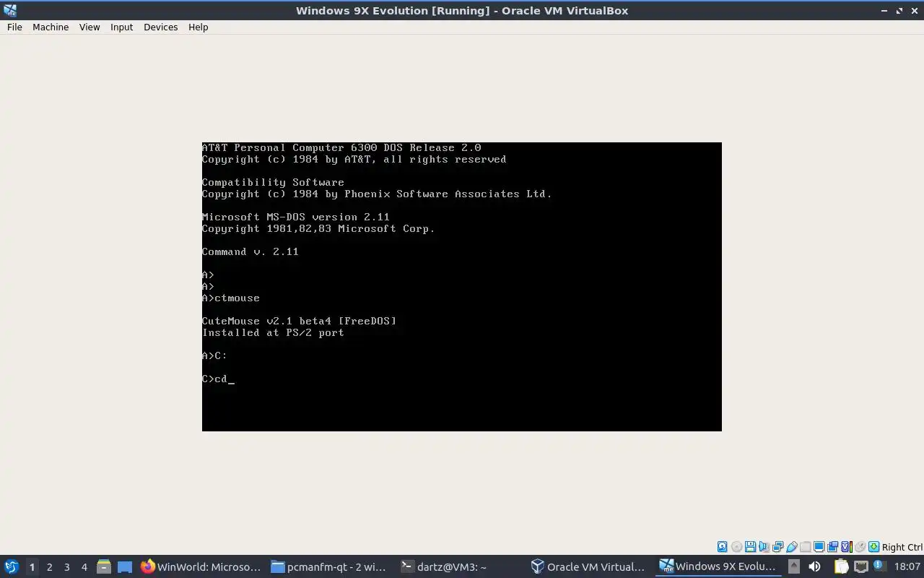
Task: Open the recording status icon
Action: point(832,547)
